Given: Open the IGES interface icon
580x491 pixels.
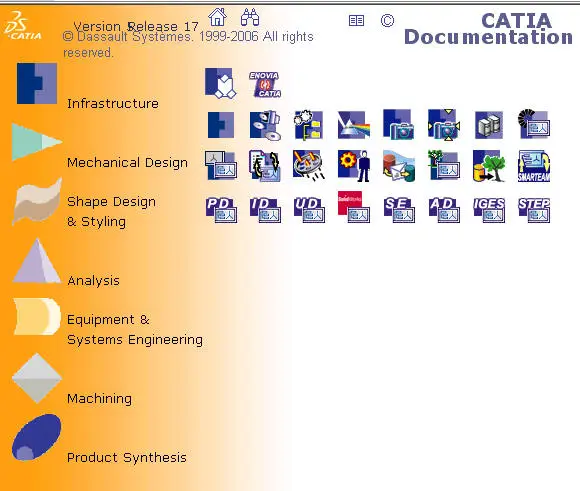Looking at the screenshot, I should pyautogui.click(x=489, y=210).
